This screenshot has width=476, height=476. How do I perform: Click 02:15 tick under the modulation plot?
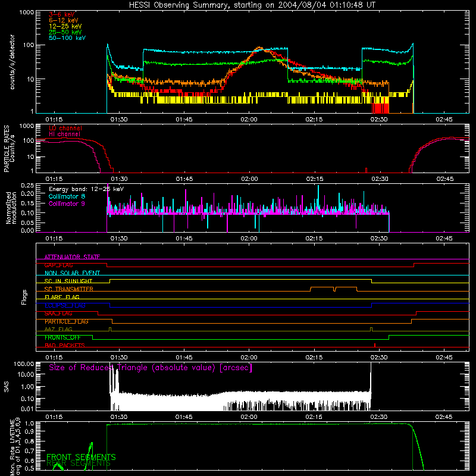coord(314,239)
